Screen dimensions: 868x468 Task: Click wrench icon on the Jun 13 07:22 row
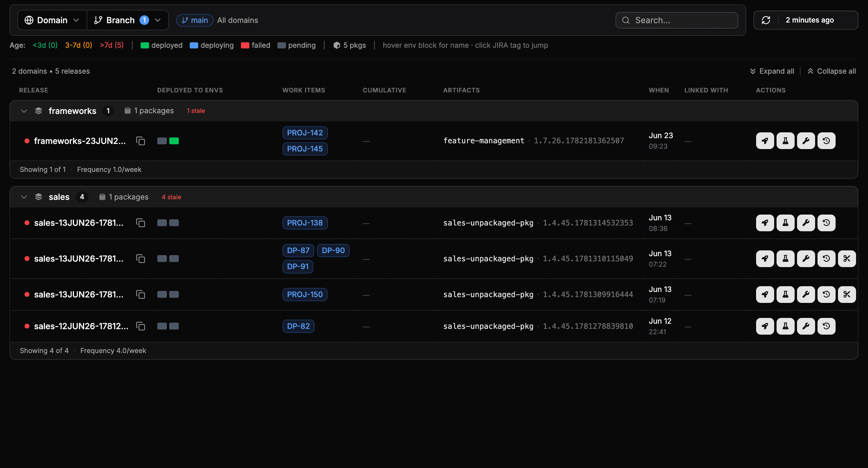coord(806,259)
